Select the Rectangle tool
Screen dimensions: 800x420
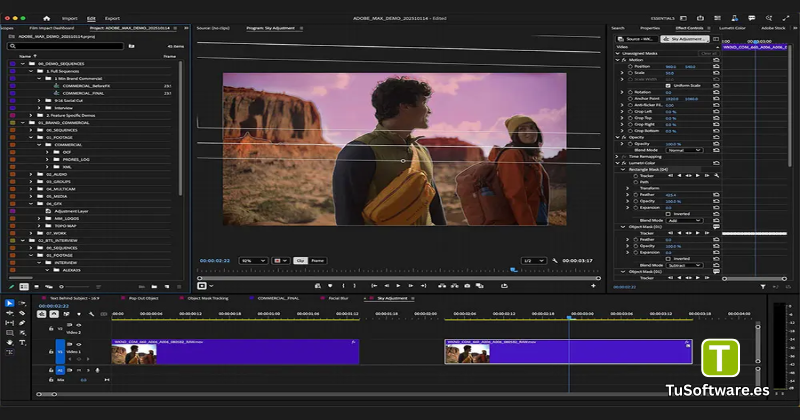pyautogui.click(x=10, y=333)
